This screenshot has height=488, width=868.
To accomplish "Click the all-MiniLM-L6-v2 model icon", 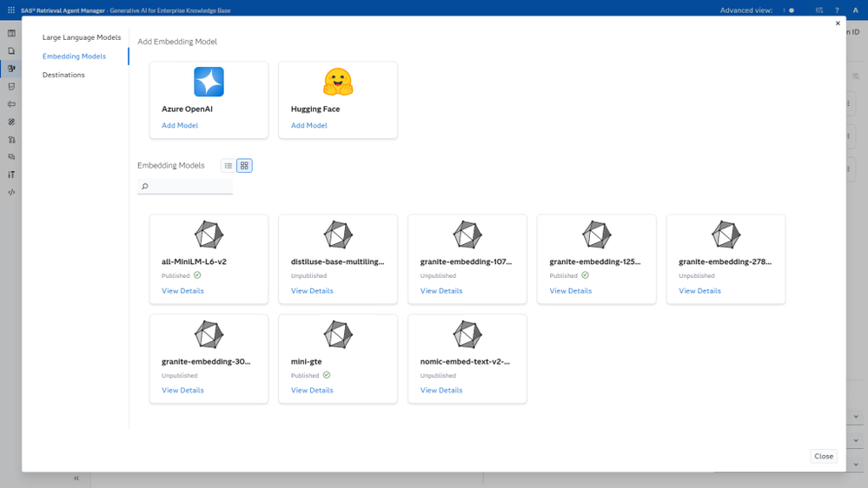I will (x=209, y=234).
